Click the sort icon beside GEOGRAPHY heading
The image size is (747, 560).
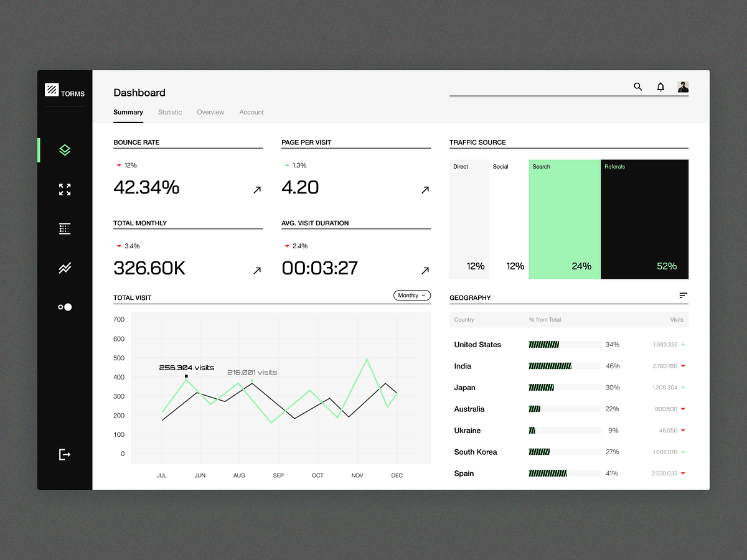point(683,296)
